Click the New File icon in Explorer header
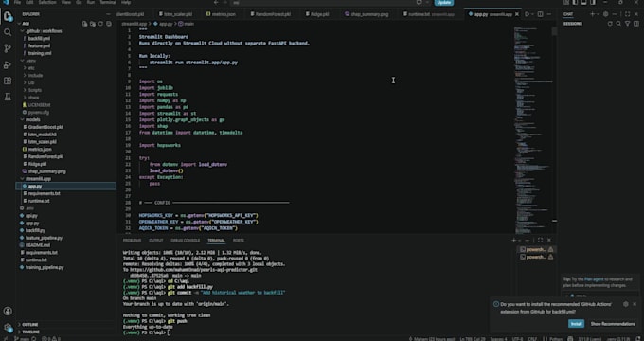 click(x=84, y=24)
